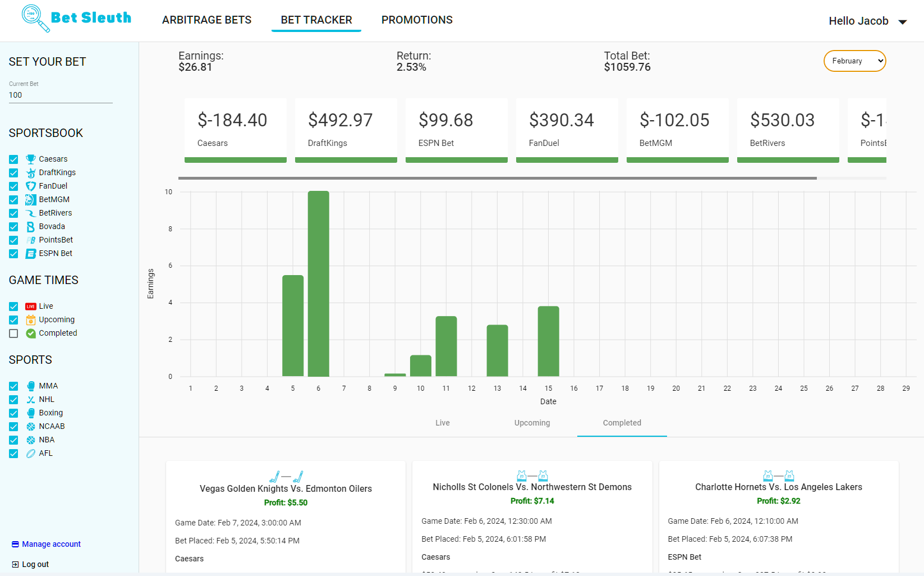The image size is (924, 576).
Task: Uncheck the FanDuel sportsbook checkbox
Action: click(13, 186)
